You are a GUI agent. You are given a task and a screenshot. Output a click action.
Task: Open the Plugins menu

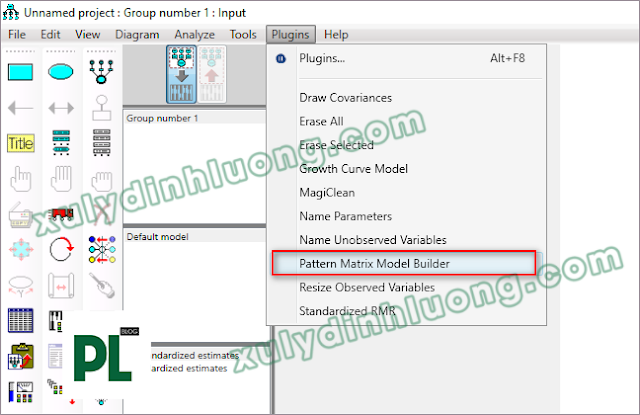pyautogui.click(x=292, y=34)
